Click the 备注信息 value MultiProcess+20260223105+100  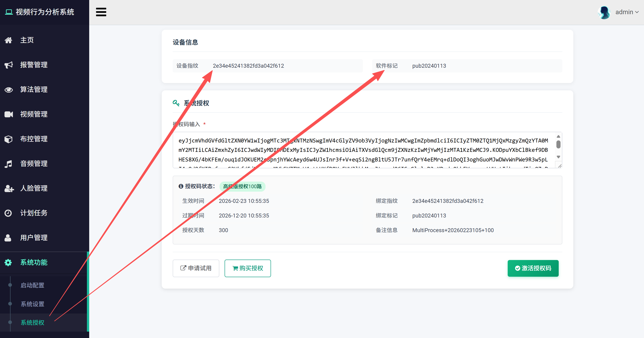coord(453,230)
